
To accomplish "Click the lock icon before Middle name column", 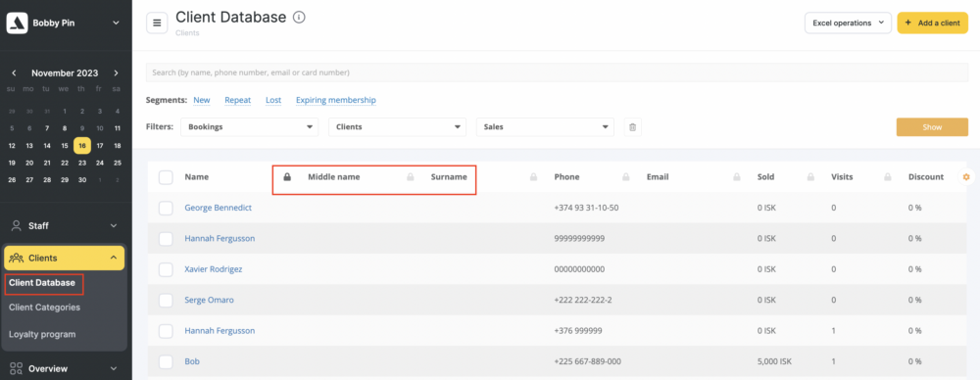I will (x=287, y=177).
